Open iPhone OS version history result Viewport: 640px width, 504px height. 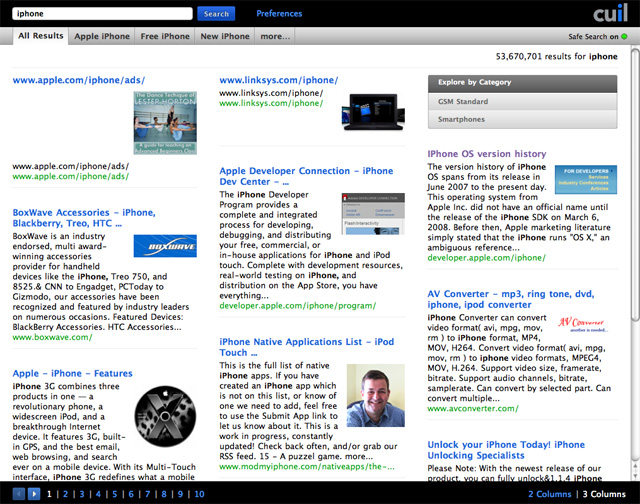coord(487,154)
